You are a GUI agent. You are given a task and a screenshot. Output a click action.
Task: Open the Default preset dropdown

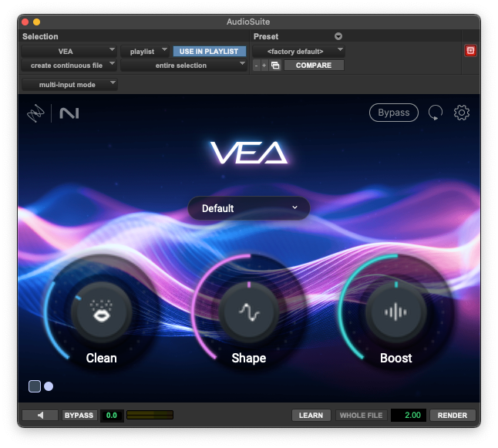[x=249, y=208]
